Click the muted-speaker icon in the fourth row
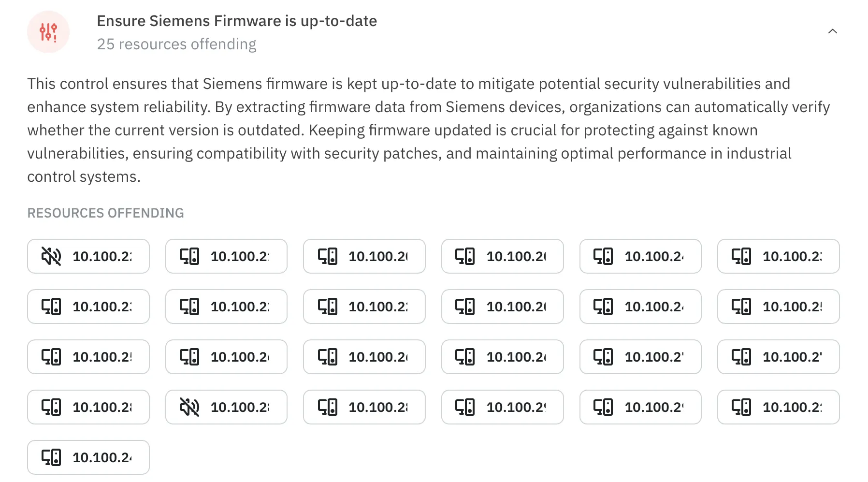The width and height of the screenshot is (868, 482). [x=189, y=407]
